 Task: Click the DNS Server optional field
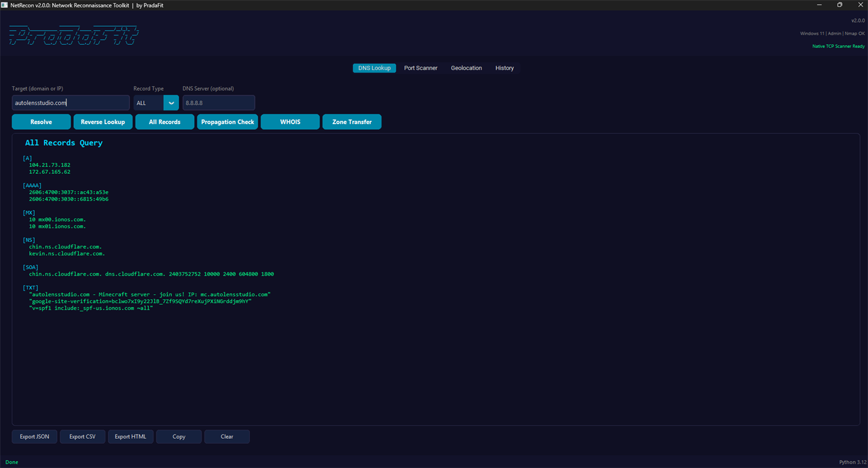(x=218, y=103)
